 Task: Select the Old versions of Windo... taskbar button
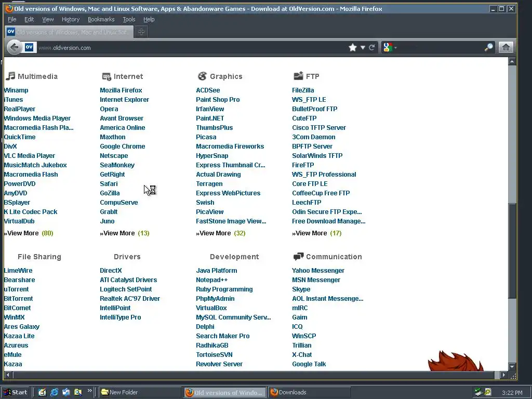click(x=225, y=392)
